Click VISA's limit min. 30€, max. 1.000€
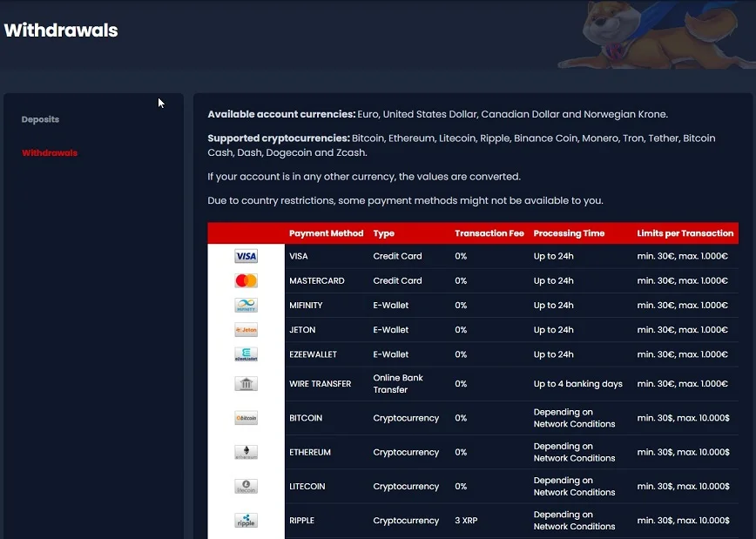This screenshot has height=539, width=756. point(682,256)
